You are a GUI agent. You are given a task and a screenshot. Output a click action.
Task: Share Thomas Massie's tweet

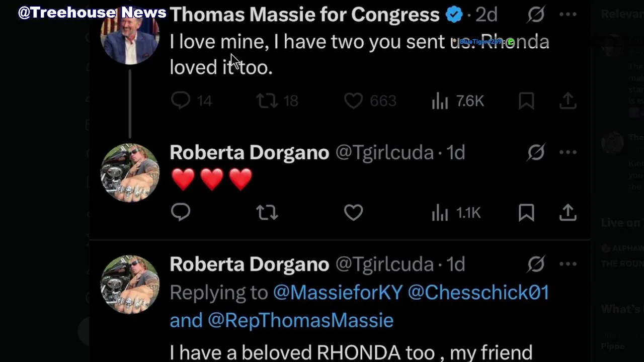coord(568,101)
